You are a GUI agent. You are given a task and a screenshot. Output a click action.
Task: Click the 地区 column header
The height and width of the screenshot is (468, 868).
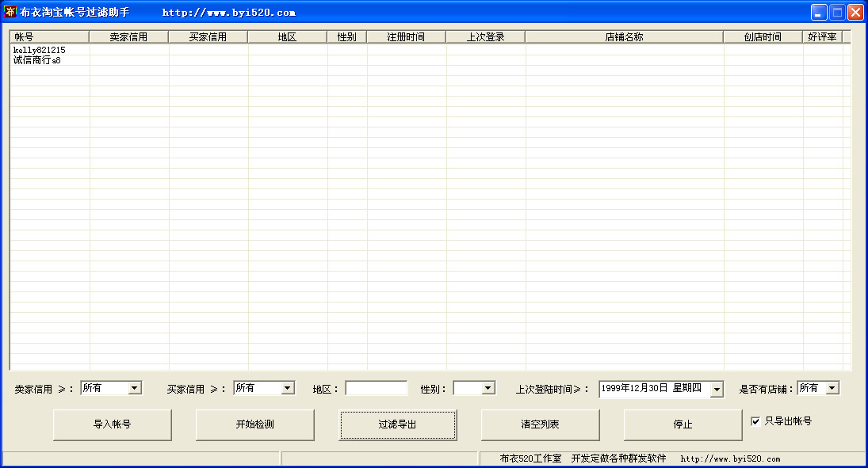click(x=287, y=37)
